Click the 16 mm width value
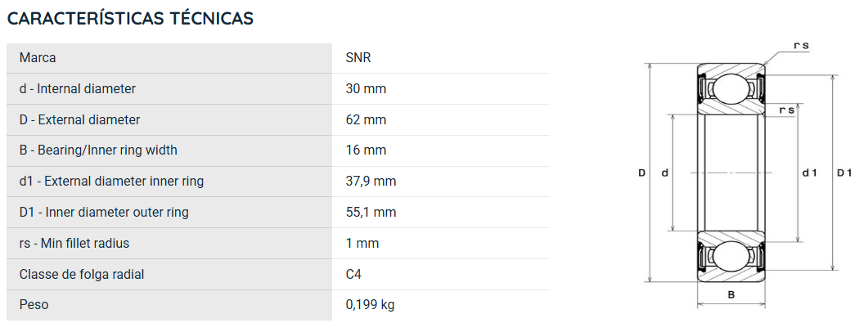Image resolution: width=868 pixels, height=332 pixels. tap(366, 150)
